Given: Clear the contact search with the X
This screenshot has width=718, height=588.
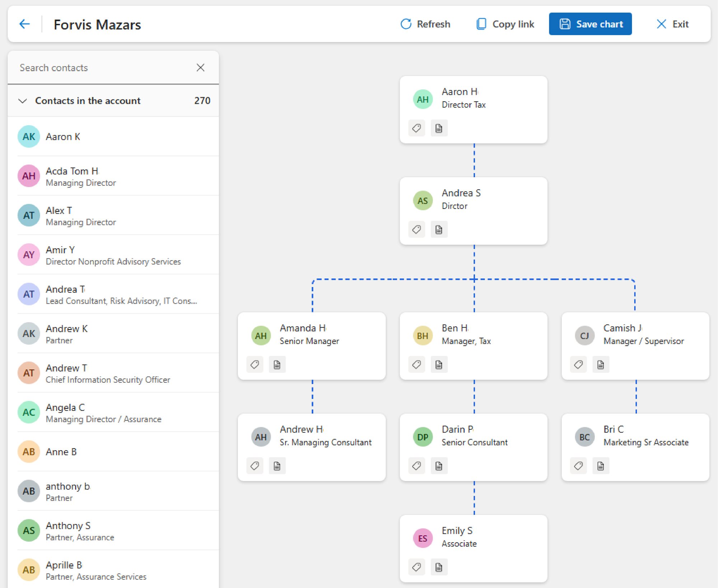Looking at the screenshot, I should (x=201, y=67).
